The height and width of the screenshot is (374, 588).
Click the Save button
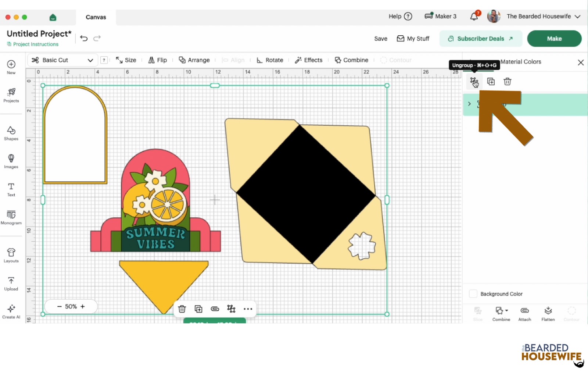381,39
